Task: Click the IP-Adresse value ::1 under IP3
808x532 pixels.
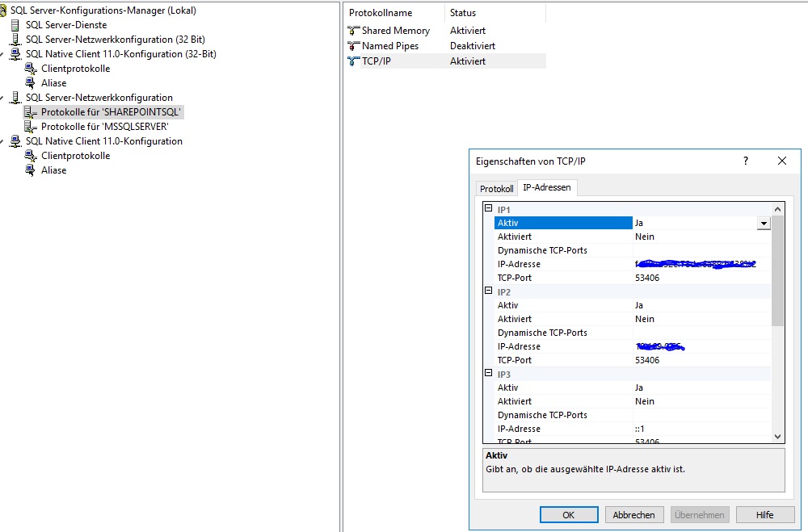Action: click(639, 429)
